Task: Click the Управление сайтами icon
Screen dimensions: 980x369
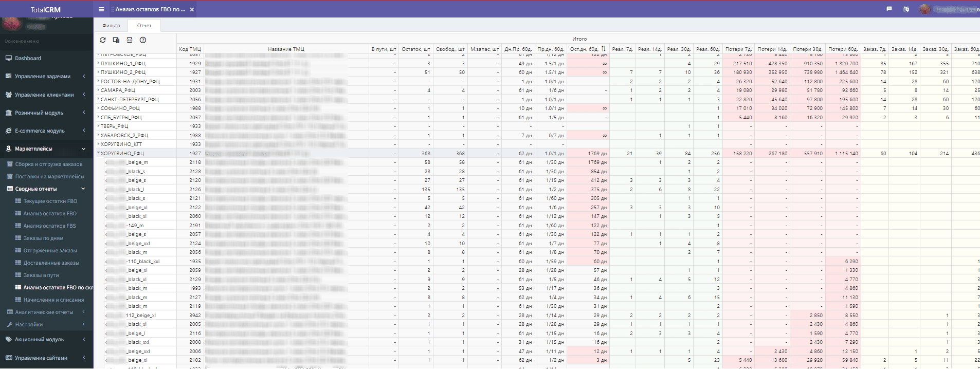Action: pyautogui.click(x=9, y=358)
